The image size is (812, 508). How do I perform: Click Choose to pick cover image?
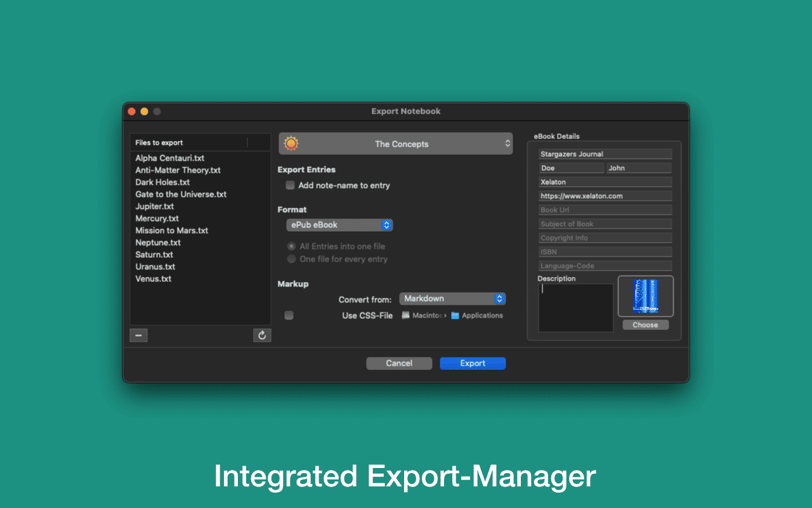point(645,325)
